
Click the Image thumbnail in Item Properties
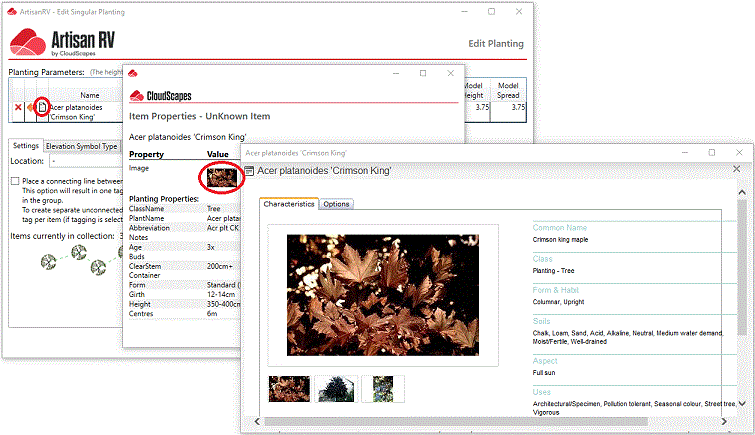(x=218, y=177)
